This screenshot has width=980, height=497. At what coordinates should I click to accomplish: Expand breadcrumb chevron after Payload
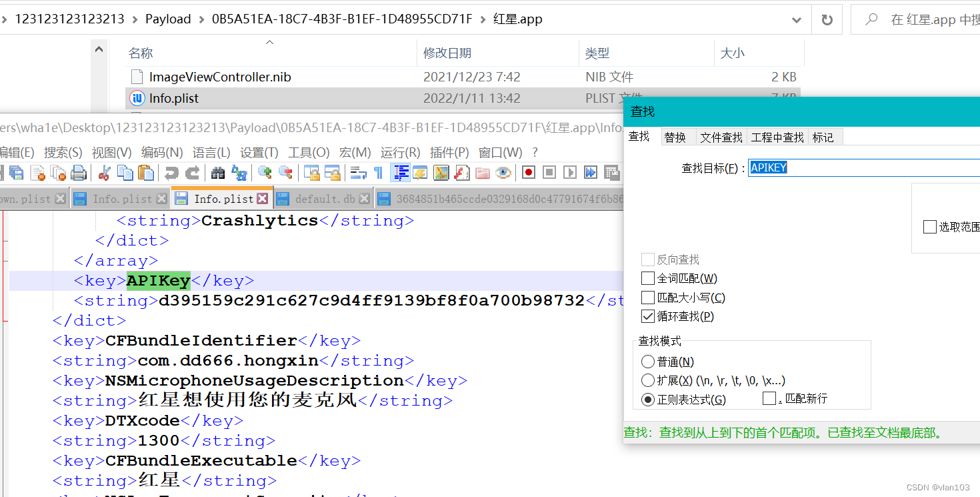tap(201, 19)
